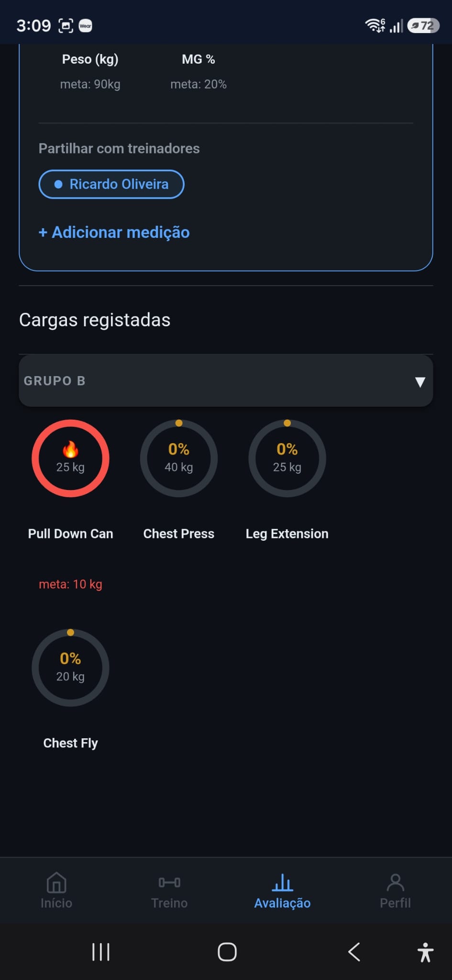Toggle sharing with Ricardo Oliveira
Screen dimensions: 452x980
click(x=111, y=184)
